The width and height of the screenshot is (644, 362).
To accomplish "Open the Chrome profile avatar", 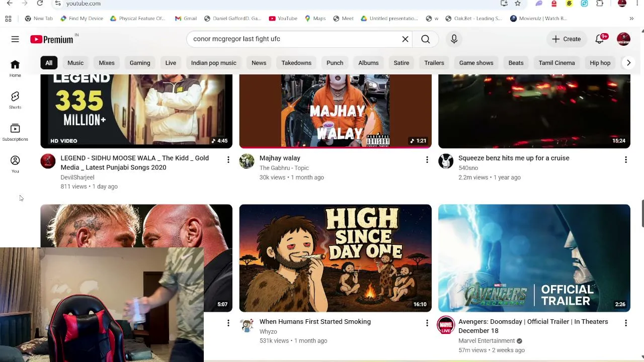I will pos(622,4).
